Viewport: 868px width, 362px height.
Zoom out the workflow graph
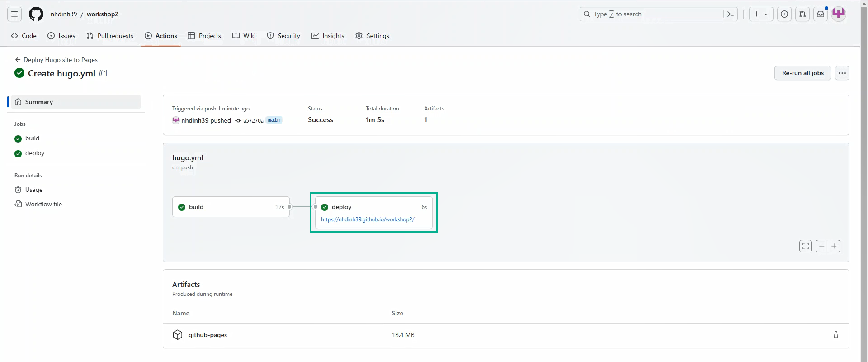[822, 246]
